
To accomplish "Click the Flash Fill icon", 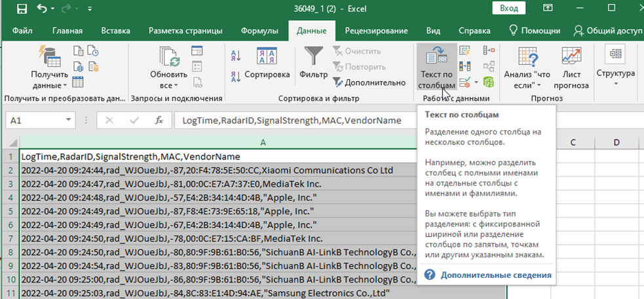I will 464,50.
